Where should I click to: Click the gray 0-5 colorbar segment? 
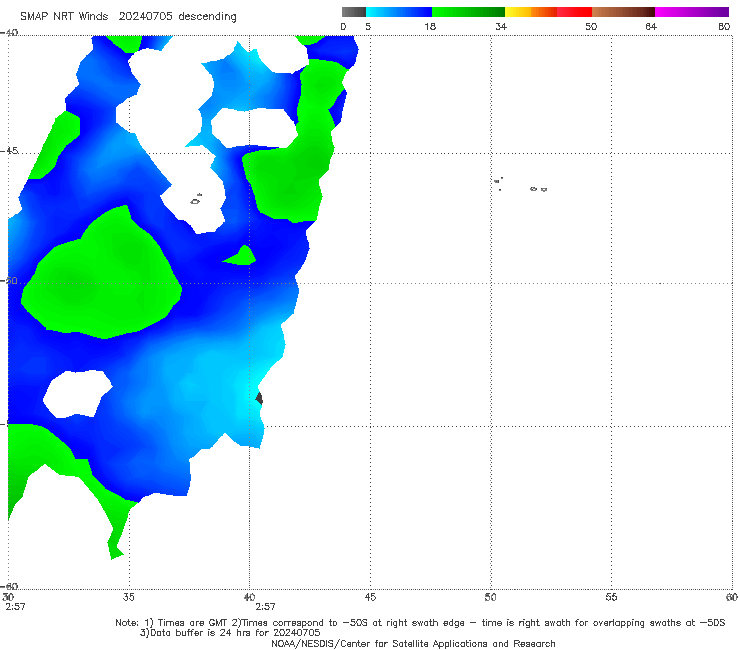[354, 12]
